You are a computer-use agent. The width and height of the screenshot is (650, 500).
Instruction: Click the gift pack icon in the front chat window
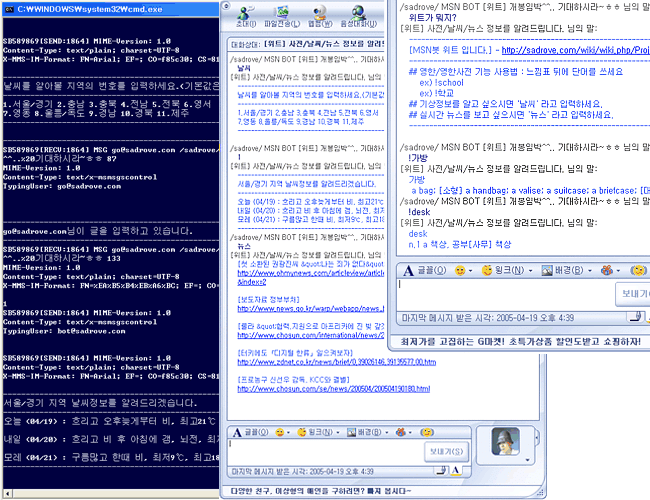point(607,270)
